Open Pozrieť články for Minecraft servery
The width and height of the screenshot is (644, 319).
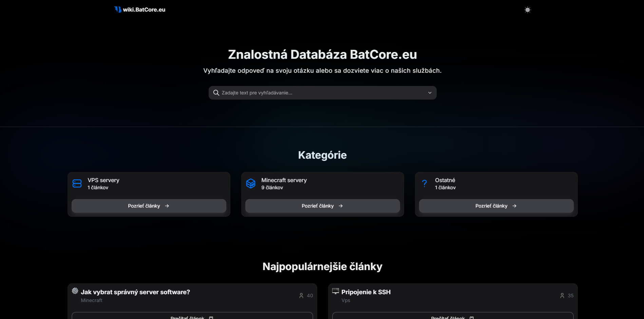tap(323, 206)
